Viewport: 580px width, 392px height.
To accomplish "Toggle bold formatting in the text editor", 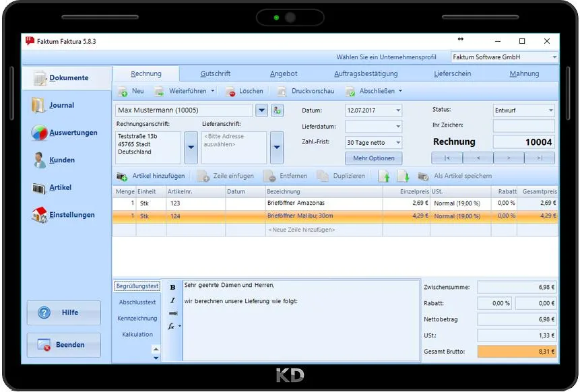I will [x=172, y=288].
